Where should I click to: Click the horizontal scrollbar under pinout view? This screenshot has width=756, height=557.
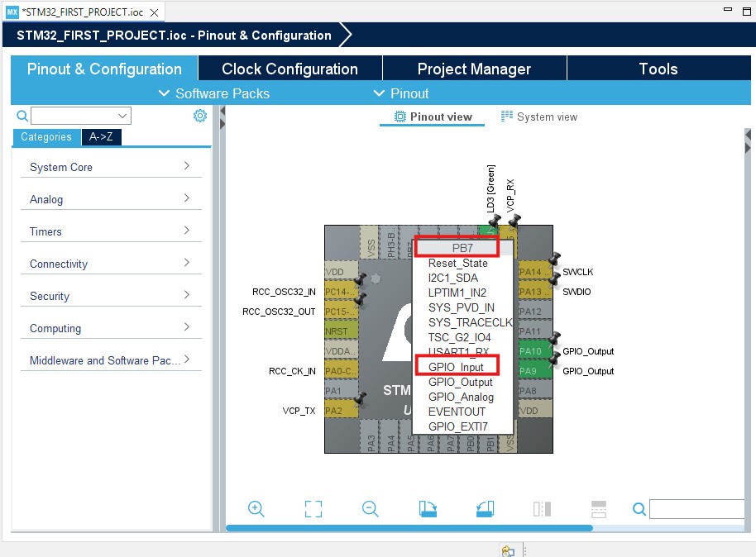pos(409,528)
